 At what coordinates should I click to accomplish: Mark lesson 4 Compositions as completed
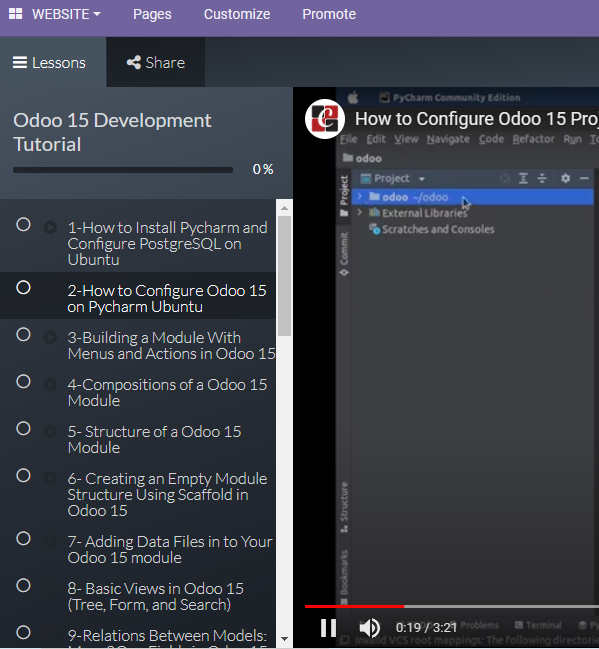click(23, 382)
